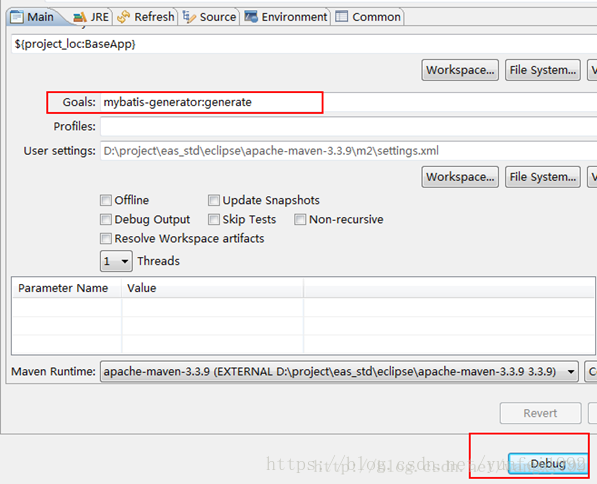This screenshot has height=484, width=597.
Task: Enable the Debug Output checkbox
Action: 105,219
